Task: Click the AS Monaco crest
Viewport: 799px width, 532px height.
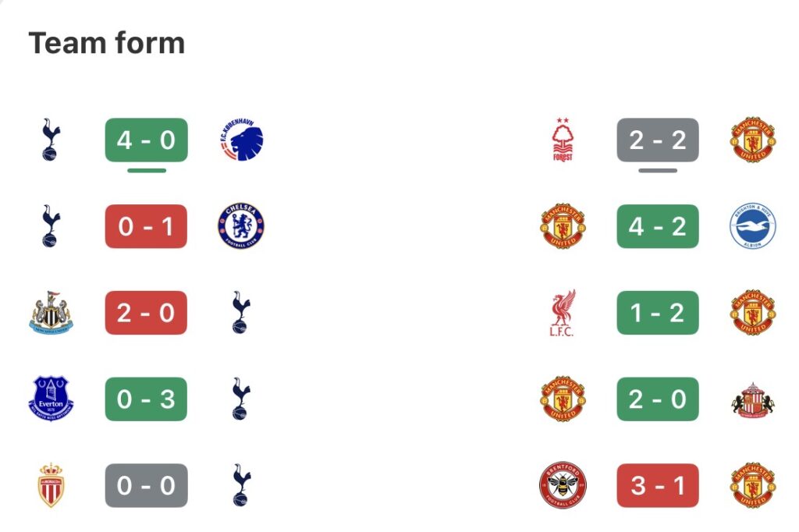Action: pyautogui.click(x=51, y=485)
